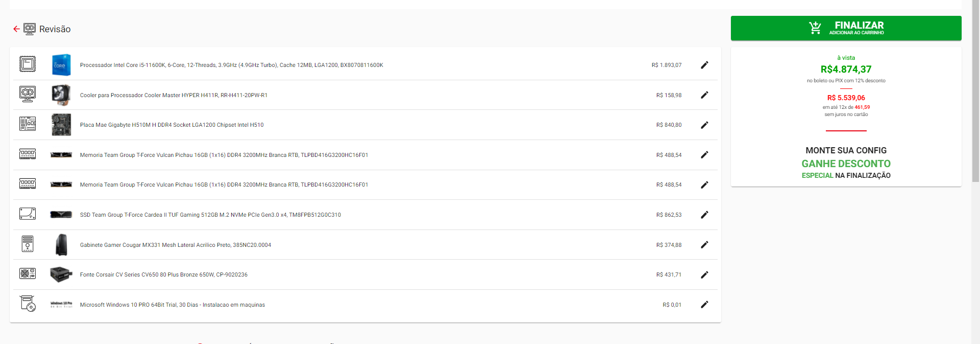The image size is (980, 344).
Task: Click the Fonte Corsair CV Series CV650 name
Action: [163, 275]
